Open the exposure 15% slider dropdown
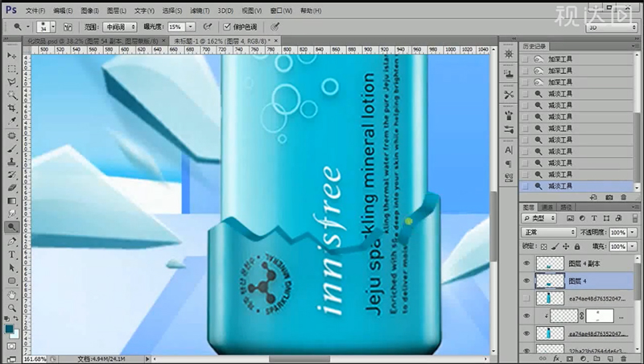 click(x=191, y=27)
